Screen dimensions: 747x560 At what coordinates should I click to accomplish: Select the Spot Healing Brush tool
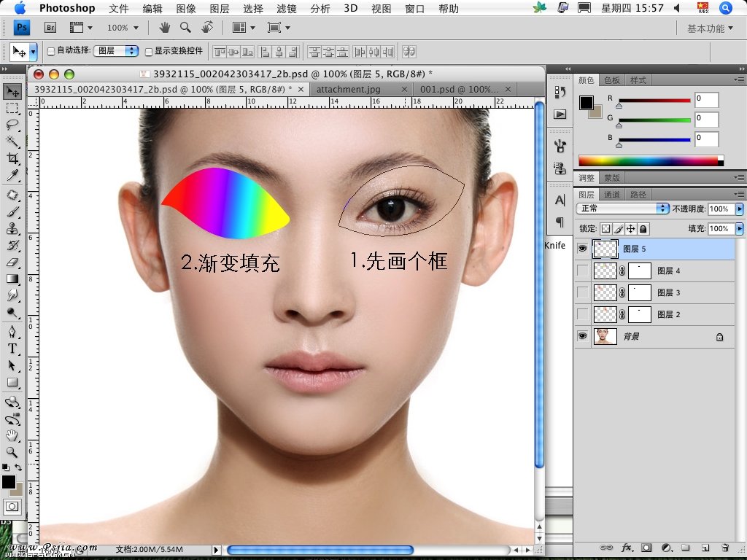(12, 195)
